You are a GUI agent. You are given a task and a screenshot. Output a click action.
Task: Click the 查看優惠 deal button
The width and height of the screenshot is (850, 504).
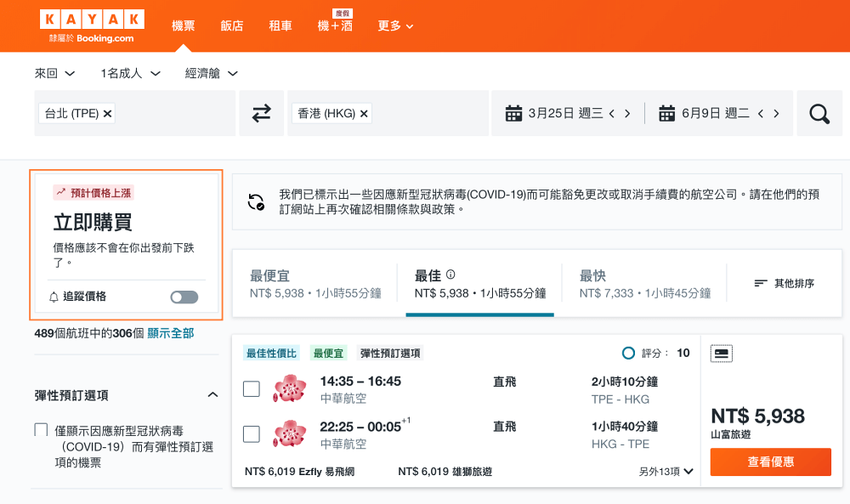(770, 462)
